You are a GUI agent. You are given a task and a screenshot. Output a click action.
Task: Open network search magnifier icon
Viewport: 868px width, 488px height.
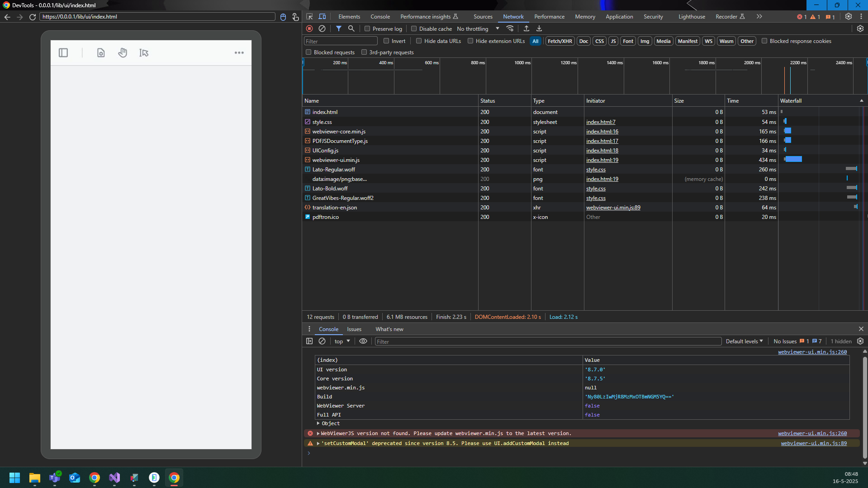pyautogui.click(x=351, y=28)
